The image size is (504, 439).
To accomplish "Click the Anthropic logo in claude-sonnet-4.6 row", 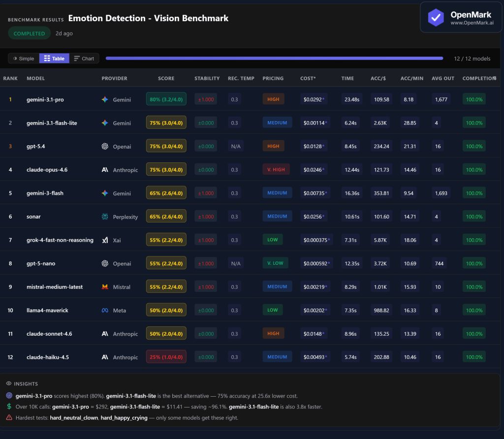I will click(105, 334).
